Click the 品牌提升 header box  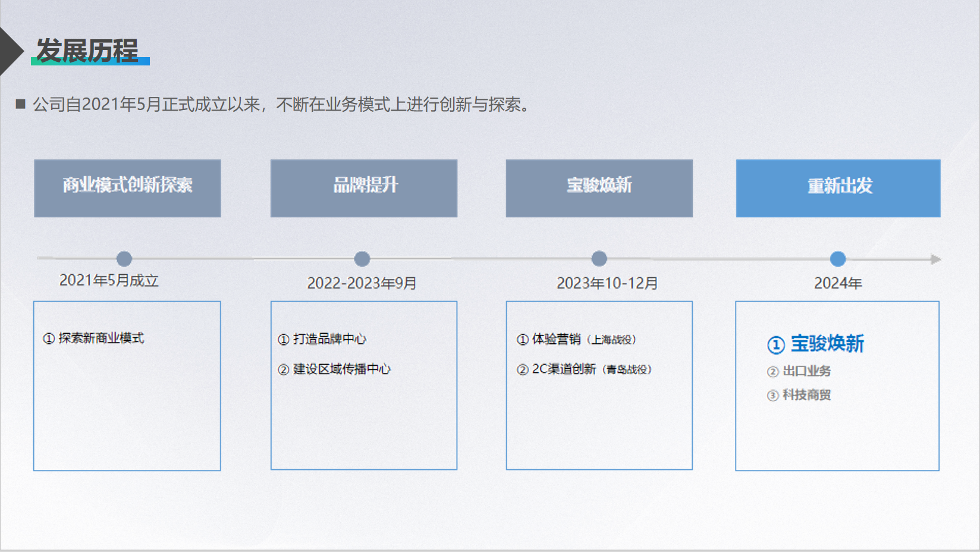click(364, 188)
